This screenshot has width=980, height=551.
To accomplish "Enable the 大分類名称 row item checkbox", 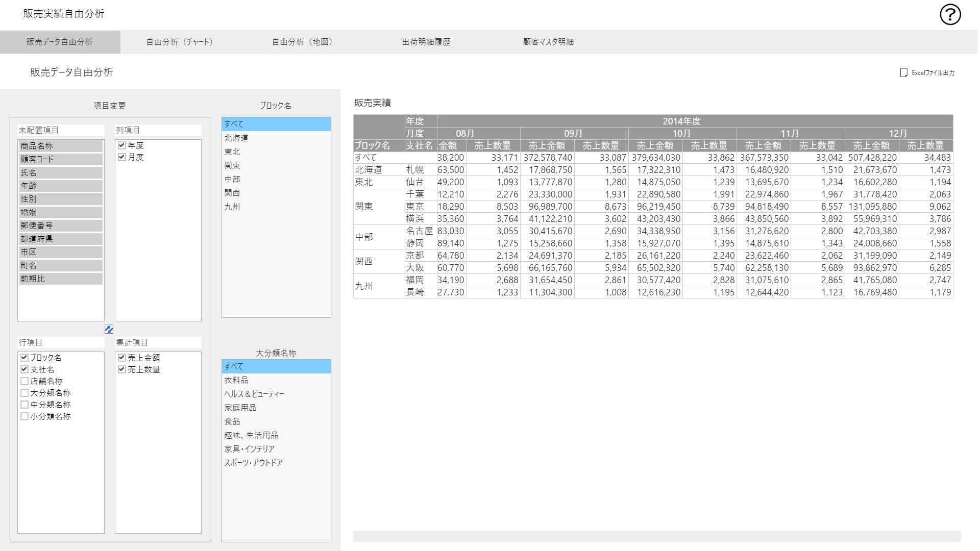I will click(24, 393).
